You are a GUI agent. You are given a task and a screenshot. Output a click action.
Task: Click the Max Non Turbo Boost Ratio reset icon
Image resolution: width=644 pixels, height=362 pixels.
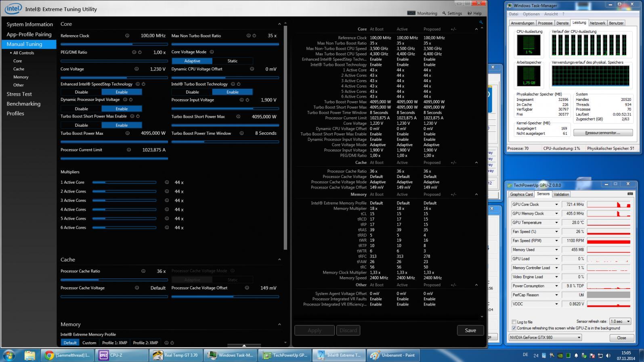pyautogui.click(x=254, y=36)
